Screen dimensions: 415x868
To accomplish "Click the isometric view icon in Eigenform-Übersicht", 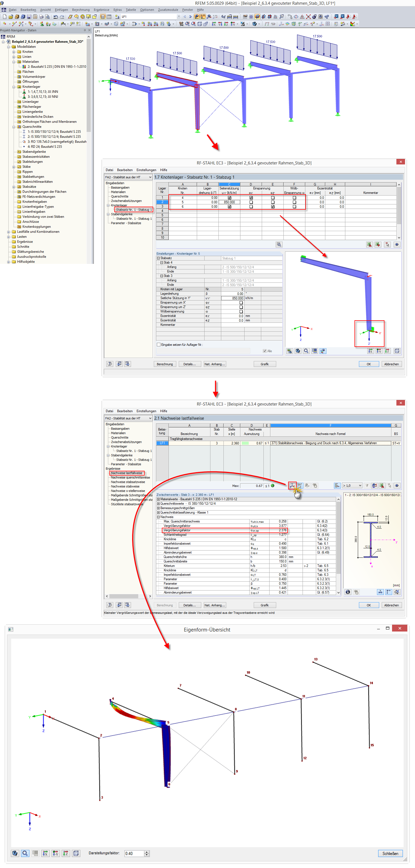I will [x=76, y=853].
